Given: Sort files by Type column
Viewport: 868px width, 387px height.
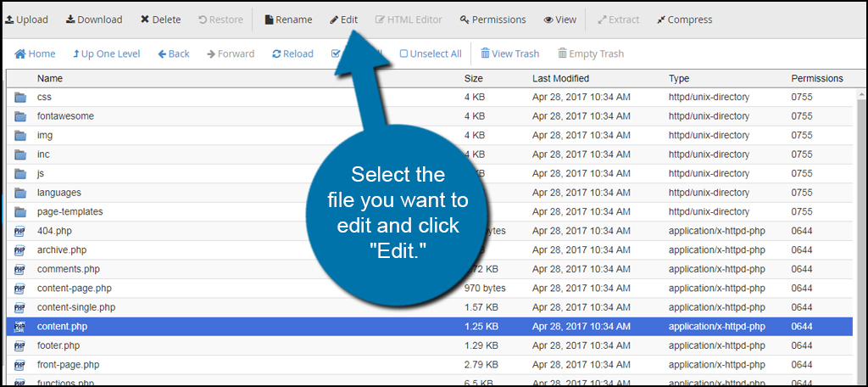Looking at the screenshot, I should (x=679, y=79).
